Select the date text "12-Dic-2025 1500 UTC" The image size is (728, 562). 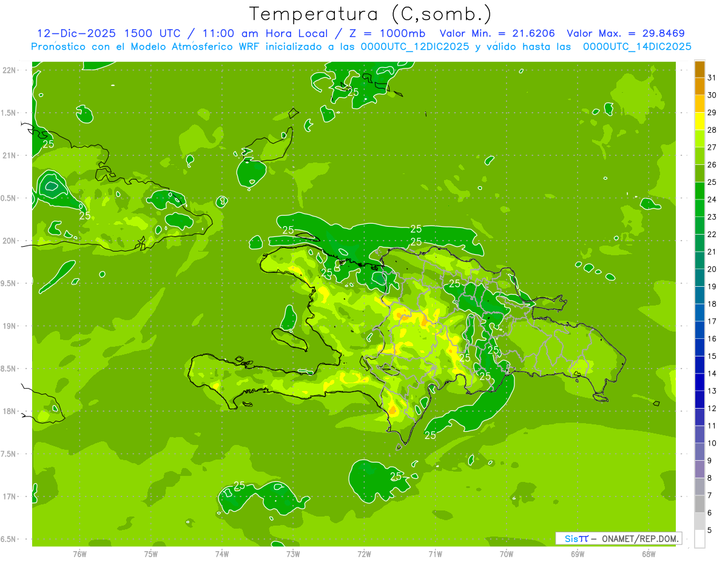pos(114,33)
